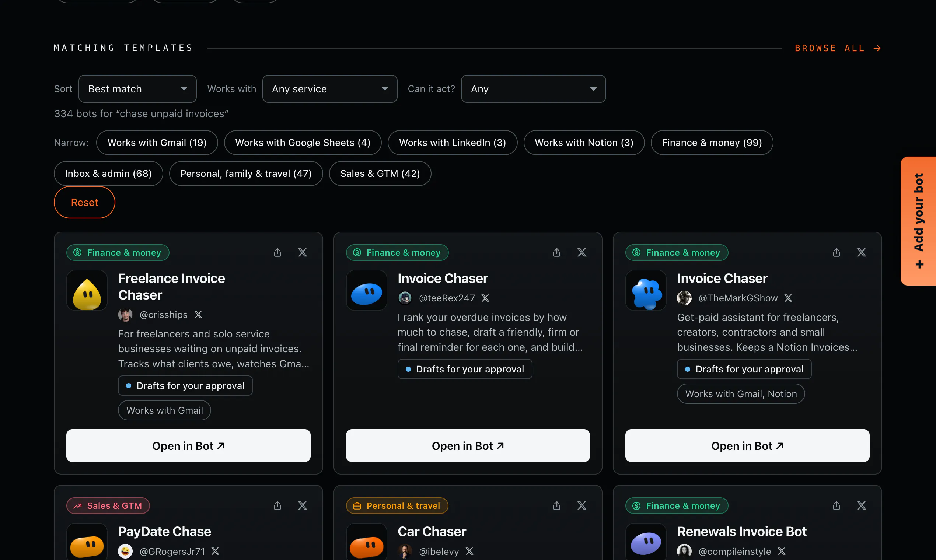Visit @crisships profile handle
The height and width of the screenshot is (560, 936).
(x=163, y=315)
